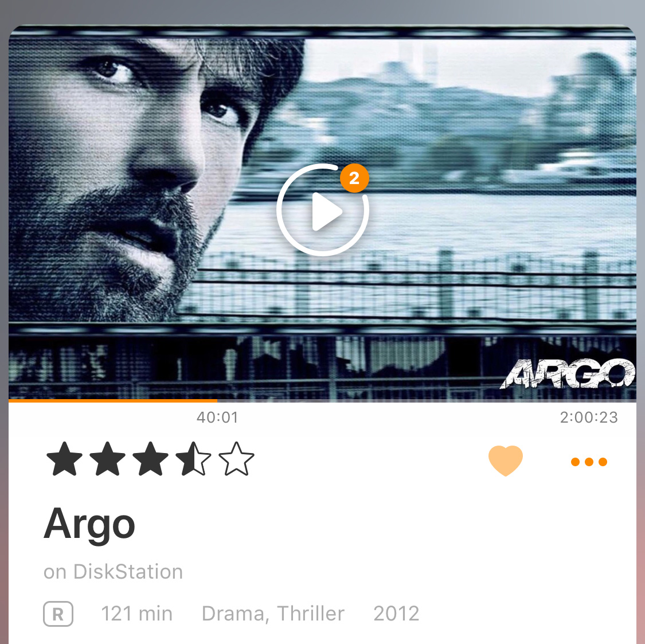645x644 pixels.
Task: Open the three-dot more options menu
Action: pyautogui.click(x=589, y=462)
